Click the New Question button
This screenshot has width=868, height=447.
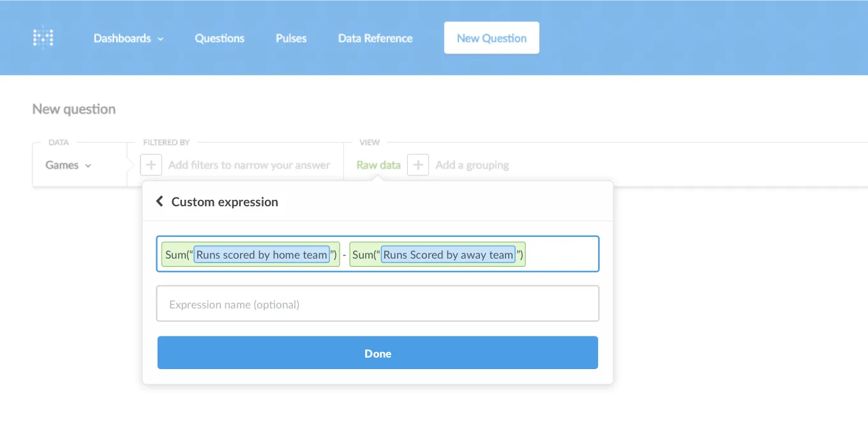point(491,38)
